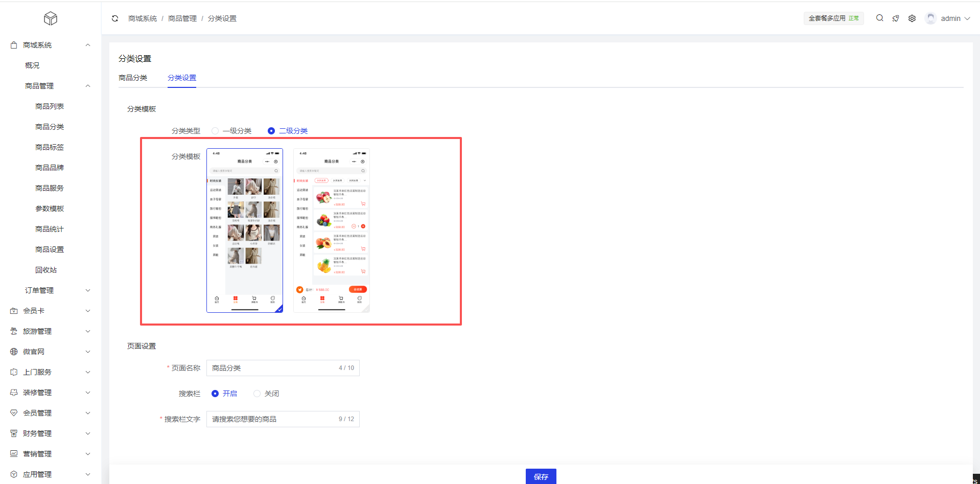
Task: Choose the clothing image grid template
Action: (x=245, y=231)
